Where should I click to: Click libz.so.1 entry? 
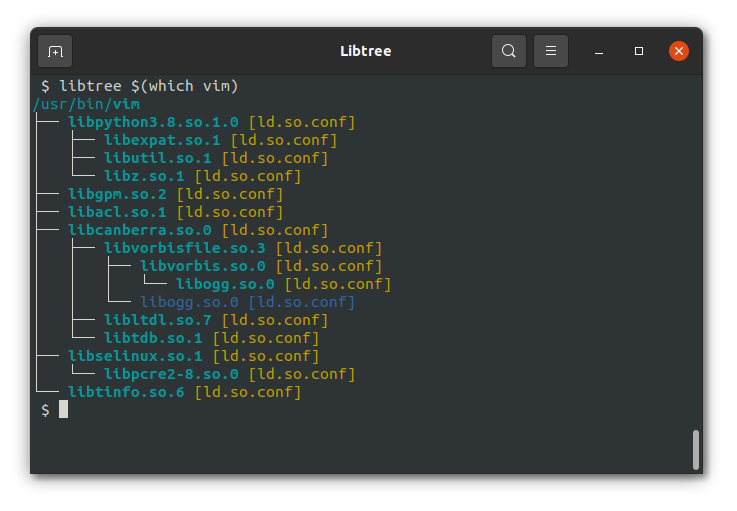click(x=144, y=176)
